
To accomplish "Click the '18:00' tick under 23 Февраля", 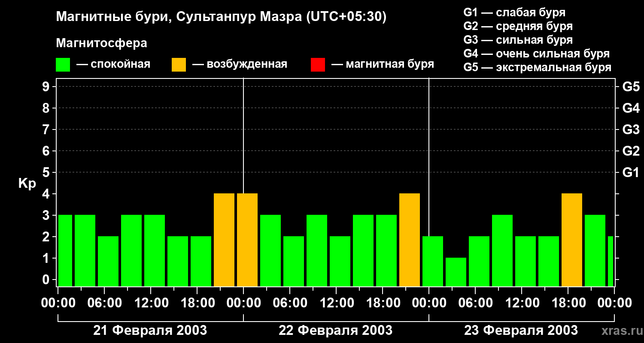I will (568, 303).
